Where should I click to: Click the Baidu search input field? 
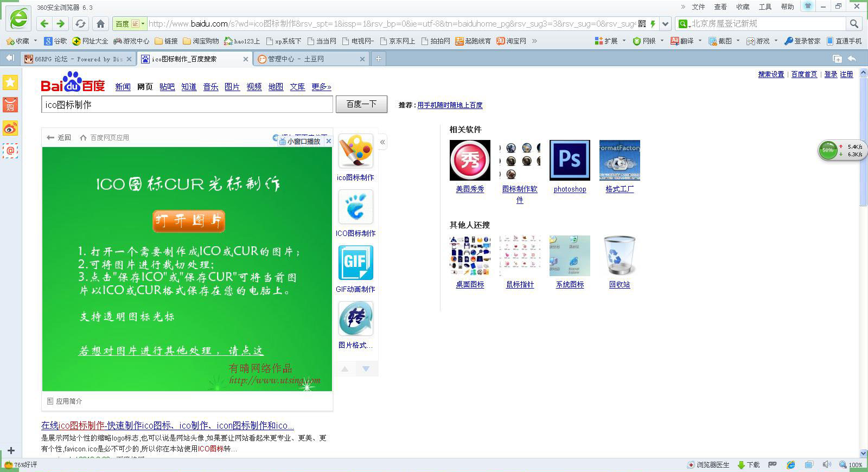point(187,104)
